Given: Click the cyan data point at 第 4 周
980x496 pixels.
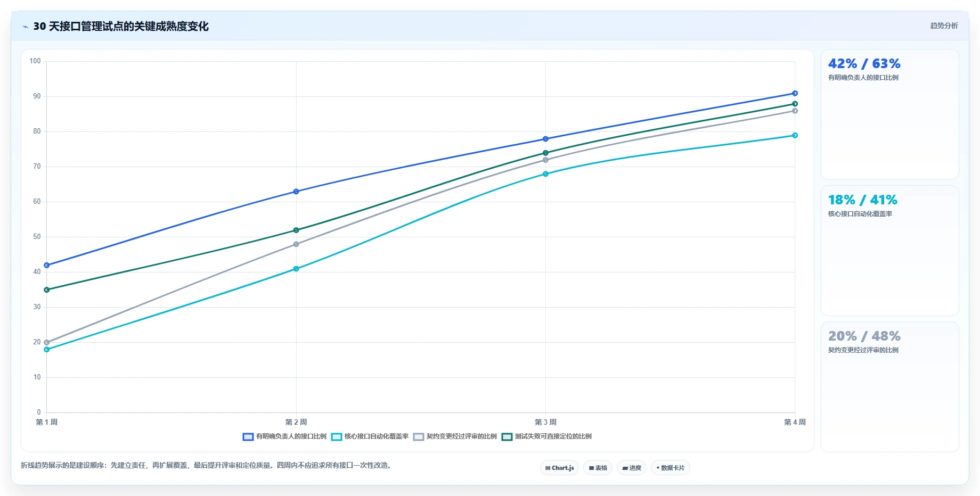Looking at the screenshot, I should (795, 135).
